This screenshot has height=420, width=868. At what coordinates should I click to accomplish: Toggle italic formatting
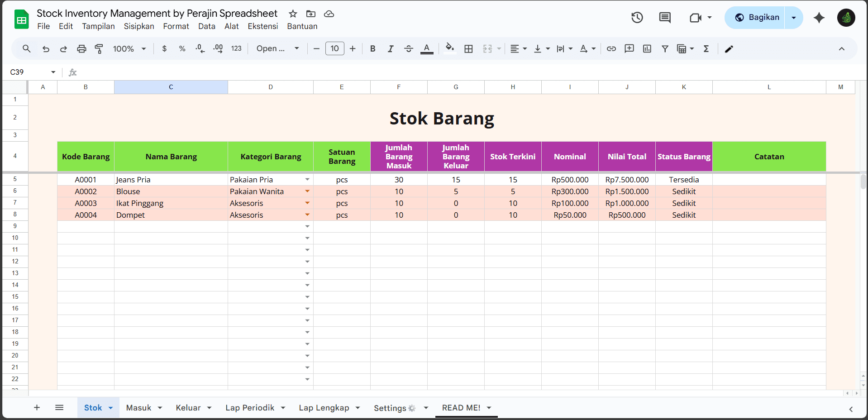tap(390, 48)
